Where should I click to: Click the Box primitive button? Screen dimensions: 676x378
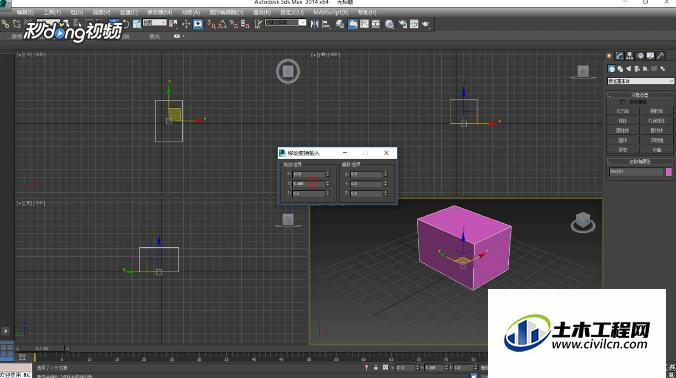click(623, 111)
